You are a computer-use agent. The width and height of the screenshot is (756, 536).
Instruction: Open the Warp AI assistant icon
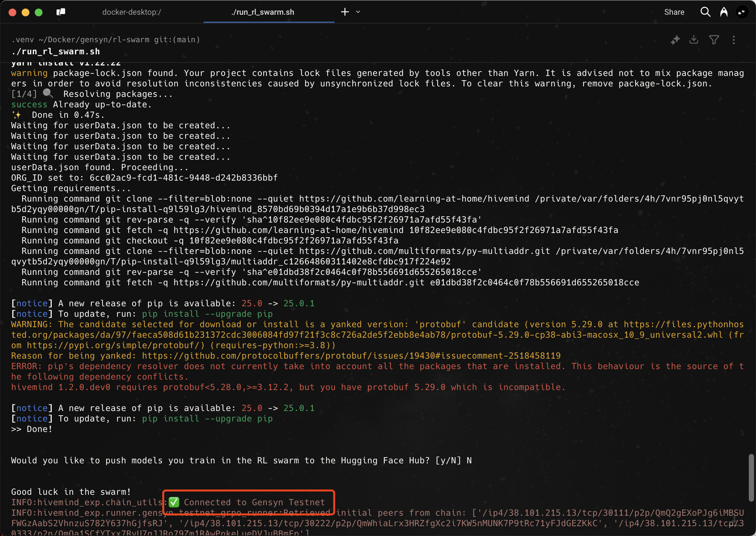click(724, 12)
